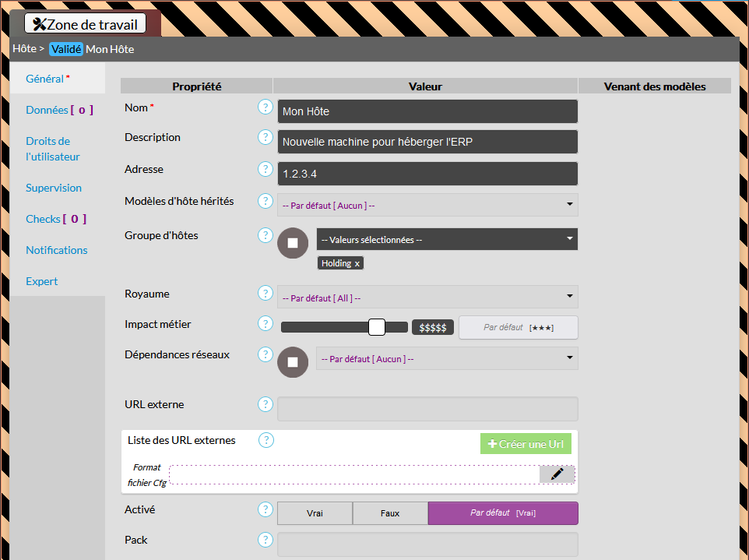This screenshot has height=560, width=749.
Task: Toggle the round checkbox for Dépendances réseaux
Action: (x=293, y=362)
